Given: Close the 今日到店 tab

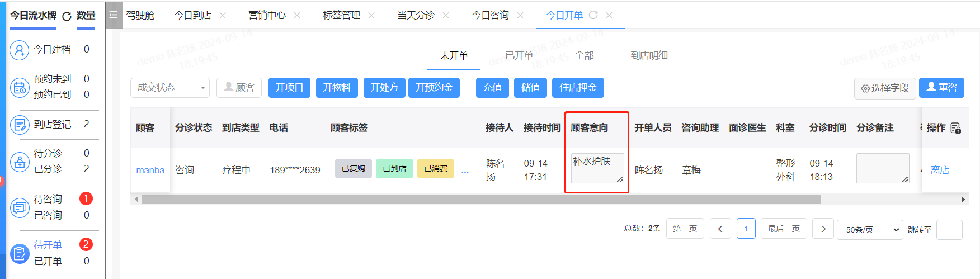Looking at the screenshot, I should (223, 16).
